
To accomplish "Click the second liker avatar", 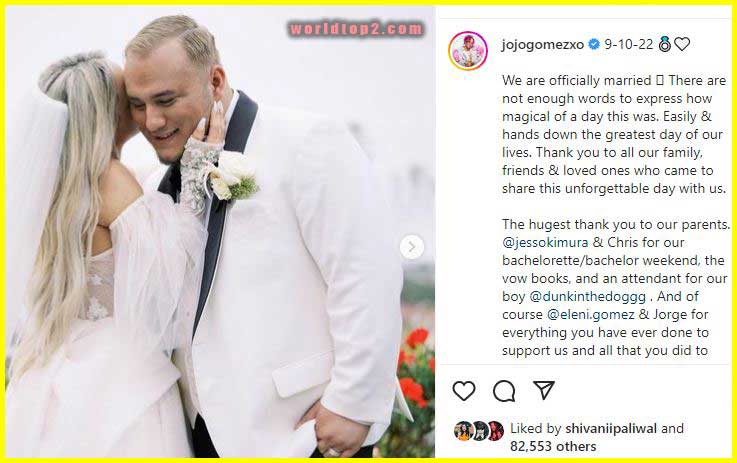I will pos(480,431).
